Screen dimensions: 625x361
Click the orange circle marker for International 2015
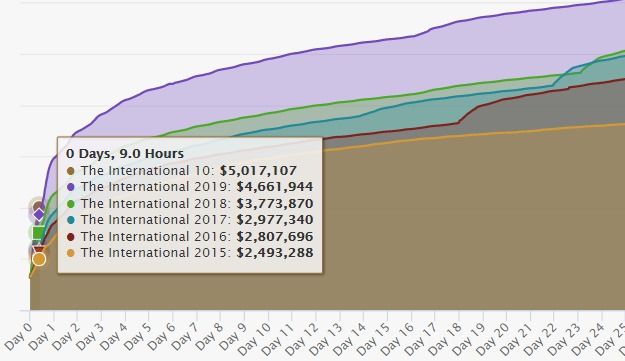39,259
